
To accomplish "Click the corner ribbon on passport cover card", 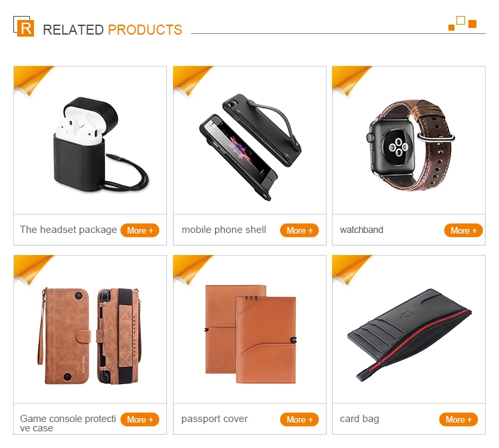I will point(192,270).
